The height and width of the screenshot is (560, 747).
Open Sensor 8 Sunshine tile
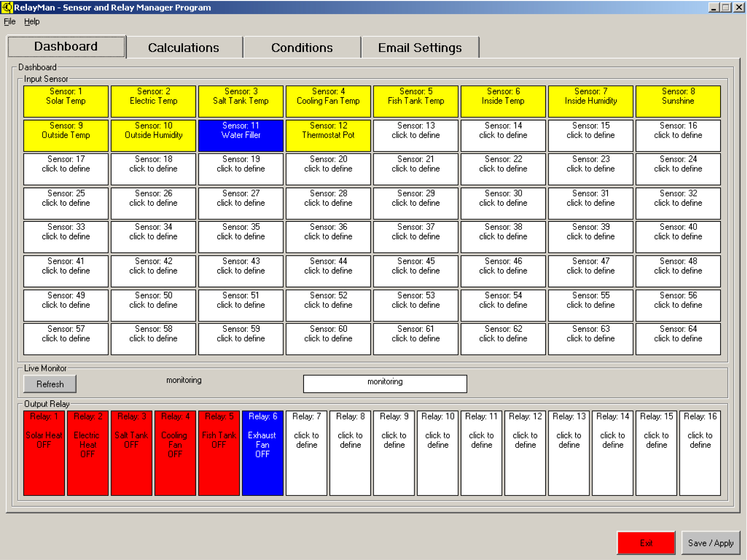point(678,101)
